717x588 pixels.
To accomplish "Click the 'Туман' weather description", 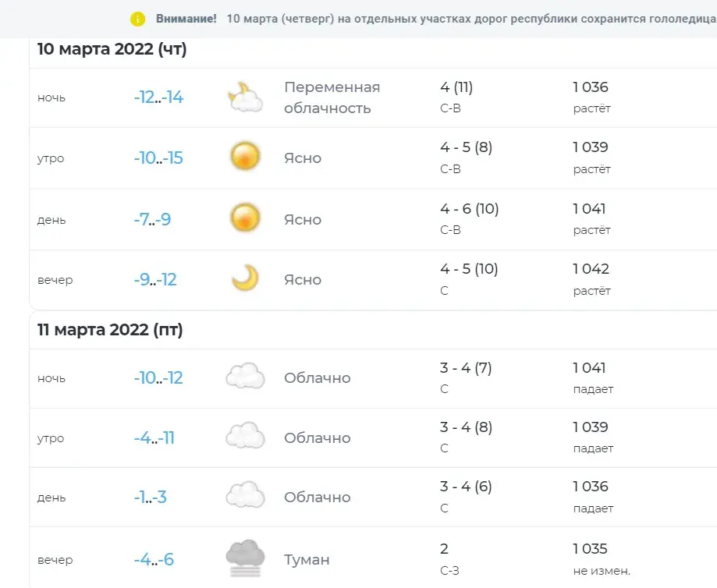I will tap(307, 560).
